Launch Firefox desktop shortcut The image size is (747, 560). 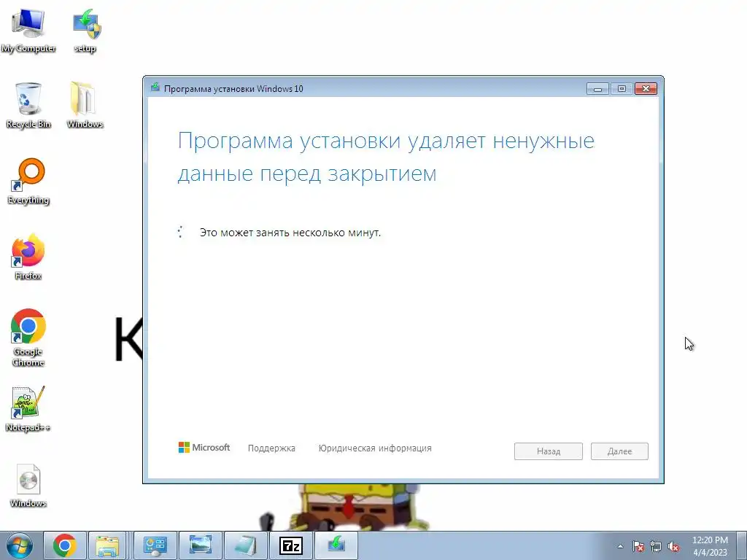point(28,257)
